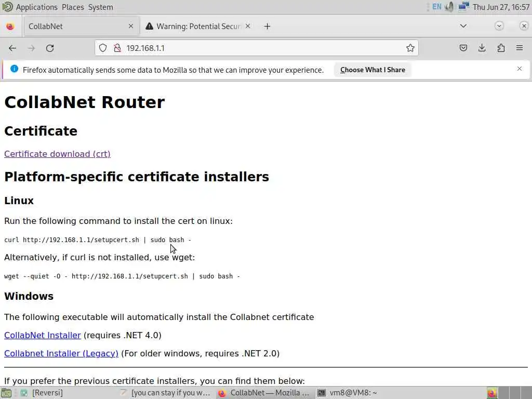Click the EN keyboard layout indicator
532x399 pixels.
(x=436, y=7)
